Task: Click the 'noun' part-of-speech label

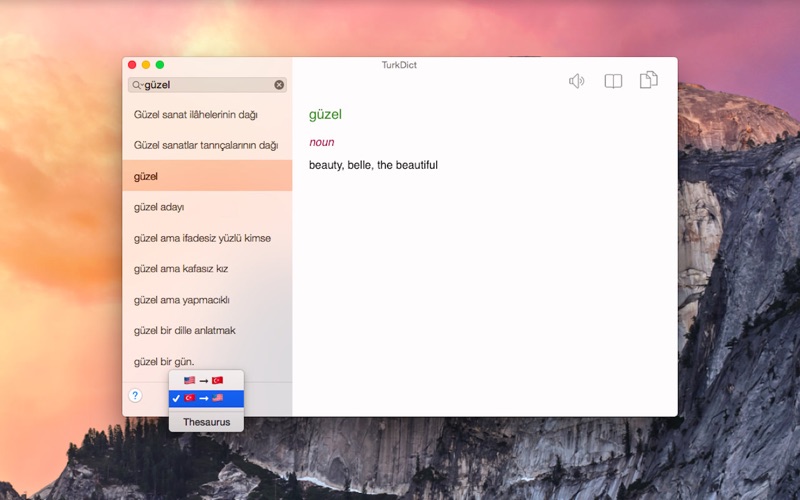Action: point(321,142)
